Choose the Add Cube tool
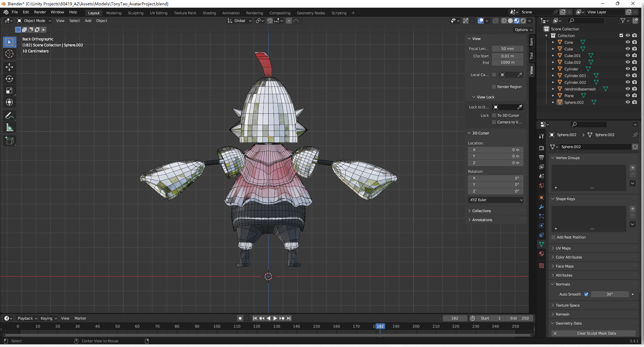 9,141
